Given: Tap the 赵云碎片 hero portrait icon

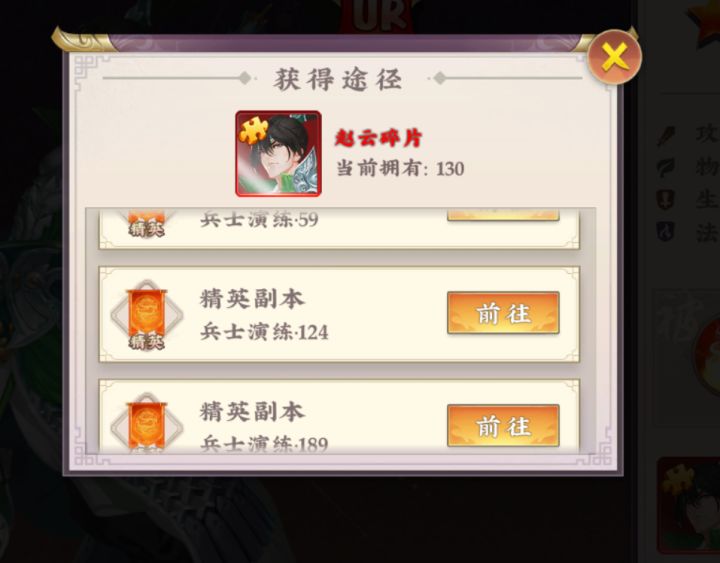Looking at the screenshot, I should [x=278, y=154].
